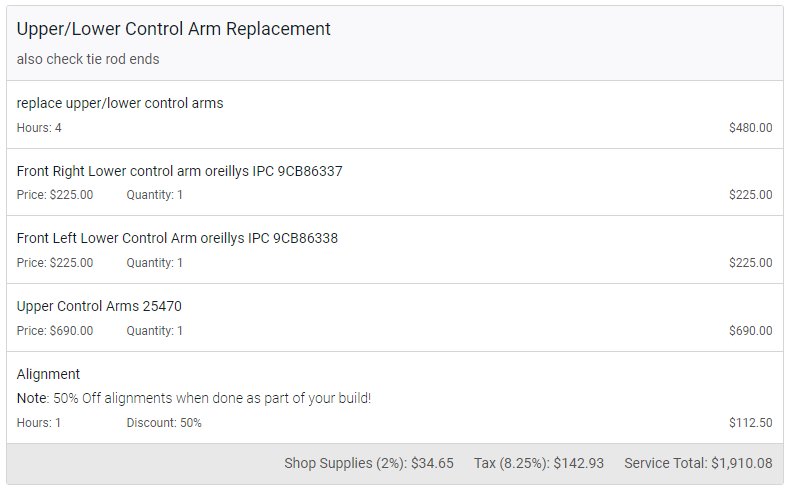The height and width of the screenshot is (492, 791).
Task: Select the 'also check tie rod ends' note
Action: 88,59
